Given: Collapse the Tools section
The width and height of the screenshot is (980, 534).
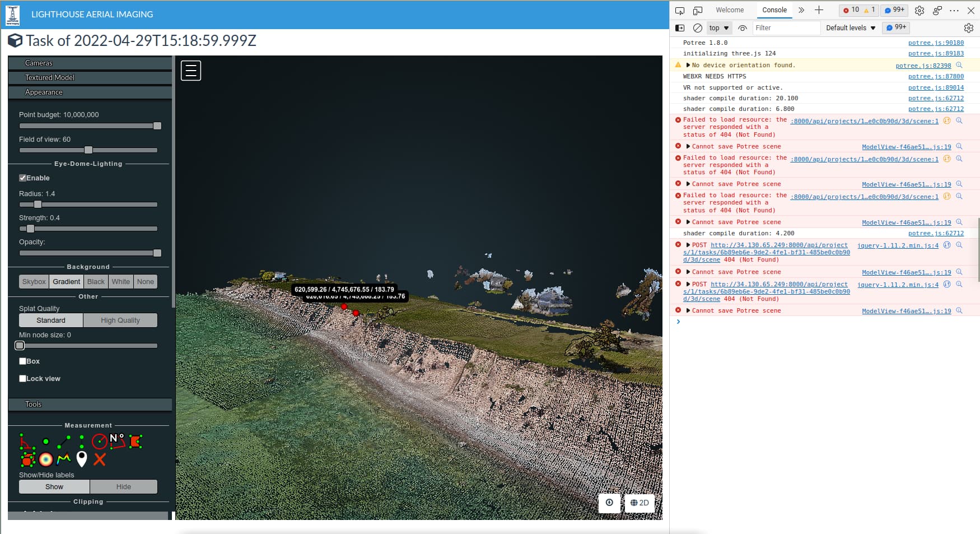Looking at the screenshot, I should click(90, 404).
